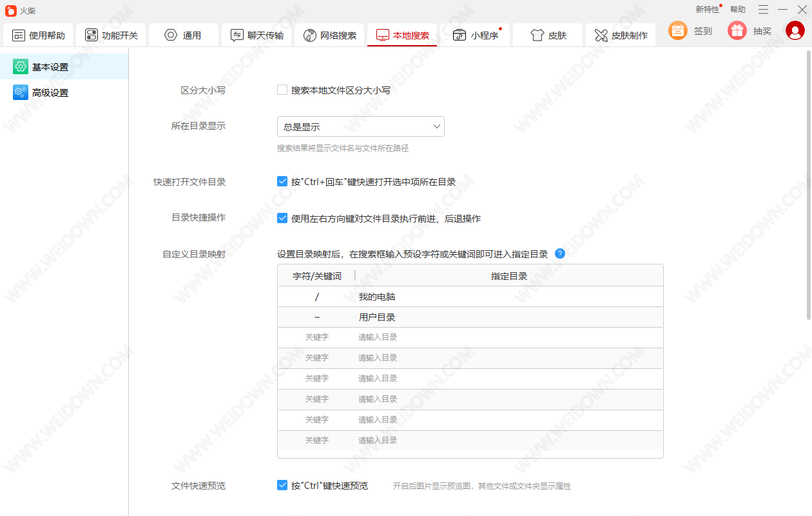
Task: Open the 抽奖 gift lottery icon
Action: [x=737, y=30]
